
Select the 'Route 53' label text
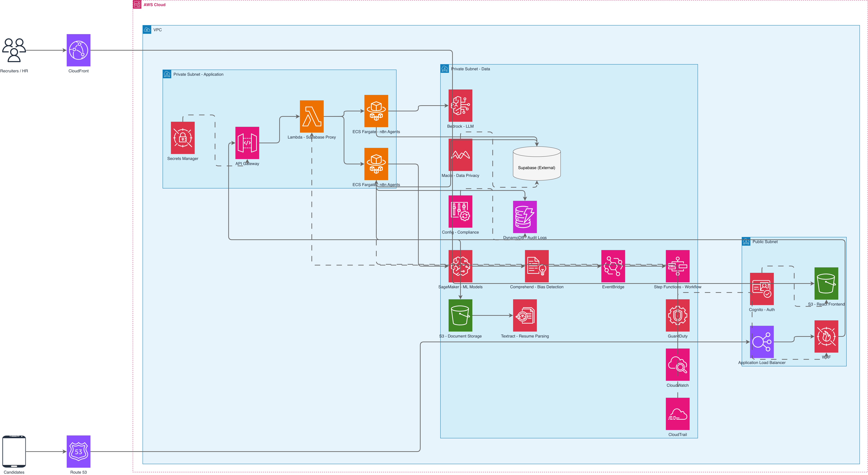coord(79,472)
